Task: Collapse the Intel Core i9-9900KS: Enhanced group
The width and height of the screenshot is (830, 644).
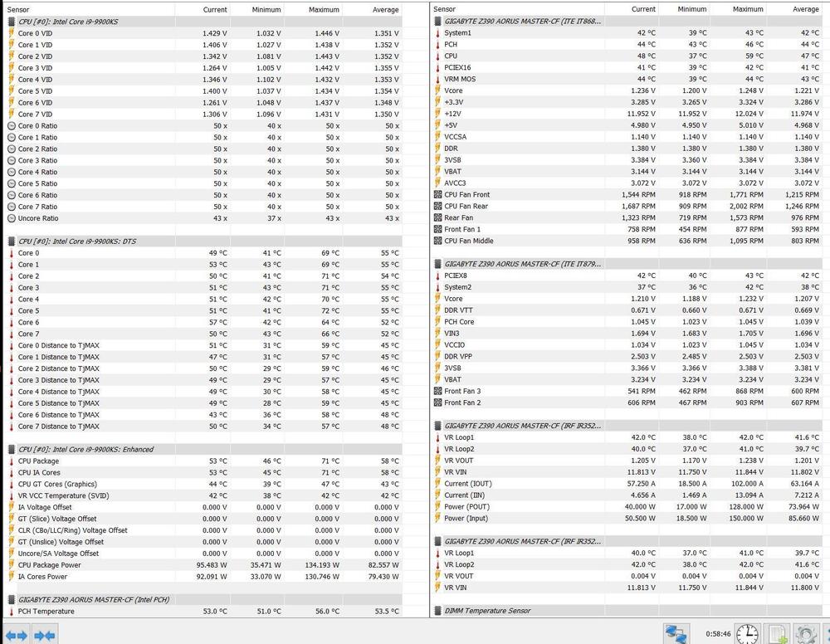Action: click(11, 450)
